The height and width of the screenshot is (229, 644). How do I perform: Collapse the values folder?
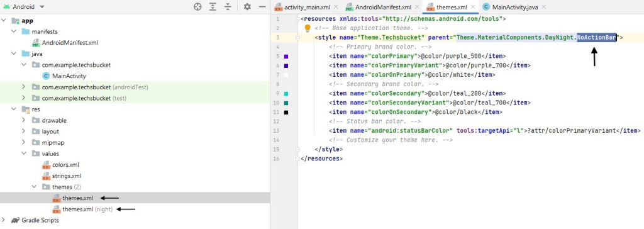(x=24, y=154)
